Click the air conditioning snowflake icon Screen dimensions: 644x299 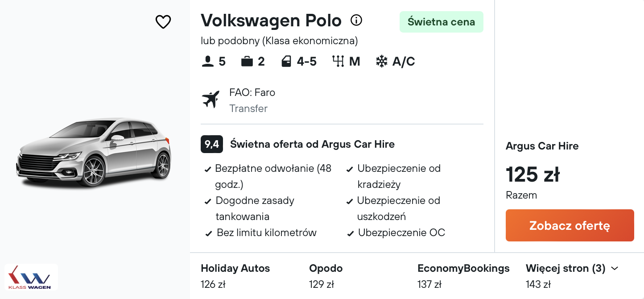coord(382,62)
